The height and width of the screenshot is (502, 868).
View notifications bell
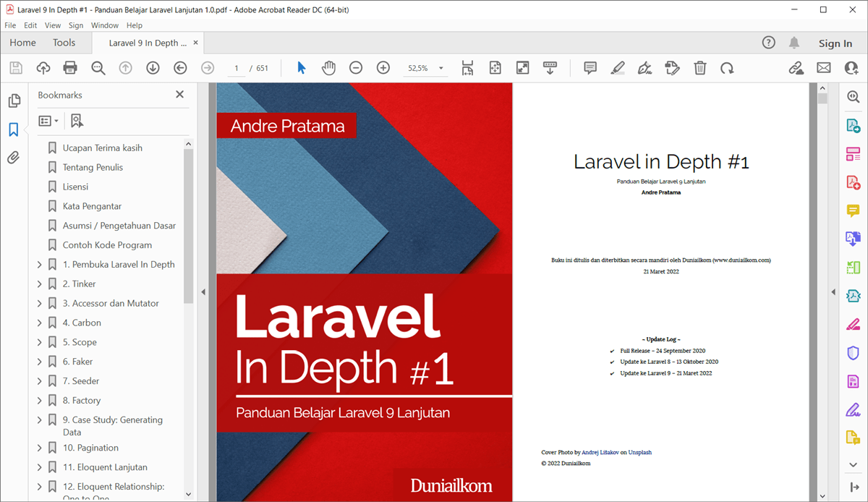tap(794, 43)
